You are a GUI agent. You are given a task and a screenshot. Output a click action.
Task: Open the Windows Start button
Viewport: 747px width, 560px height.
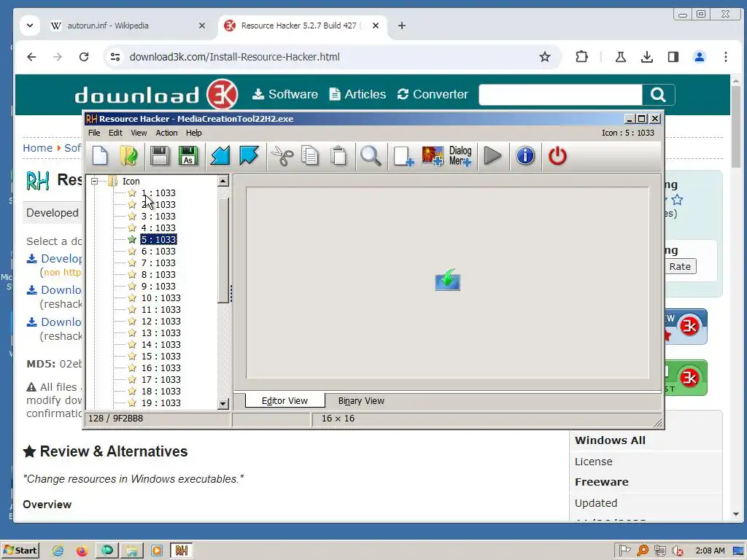[20, 551]
